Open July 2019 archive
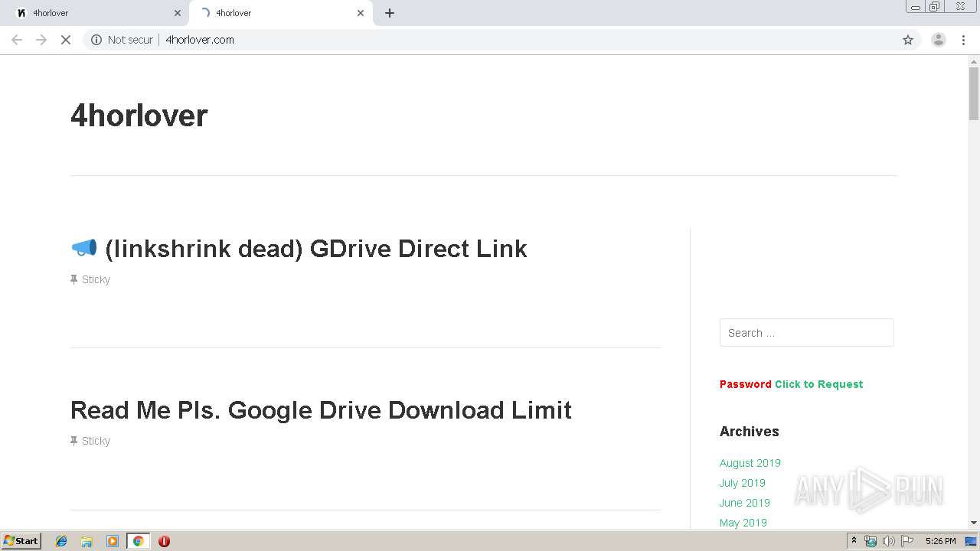This screenshot has height=551, width=980. pos(743,483)
